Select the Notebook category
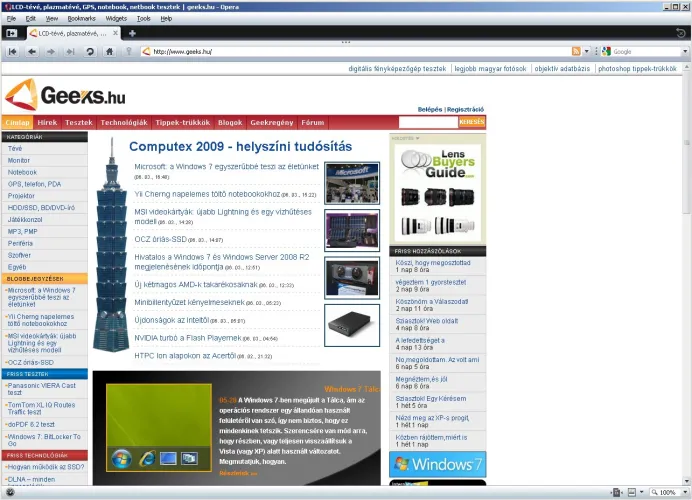Screen dimensions: 692x500 23,172
